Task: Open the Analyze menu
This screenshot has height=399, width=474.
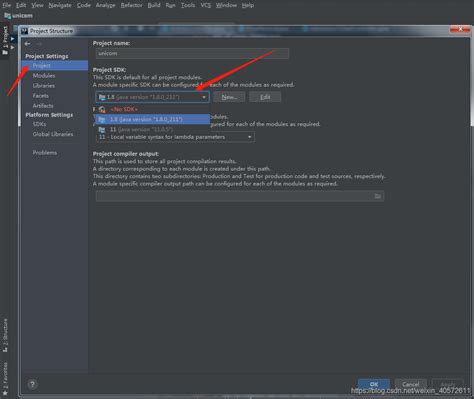Action: (x=105, y=5)
